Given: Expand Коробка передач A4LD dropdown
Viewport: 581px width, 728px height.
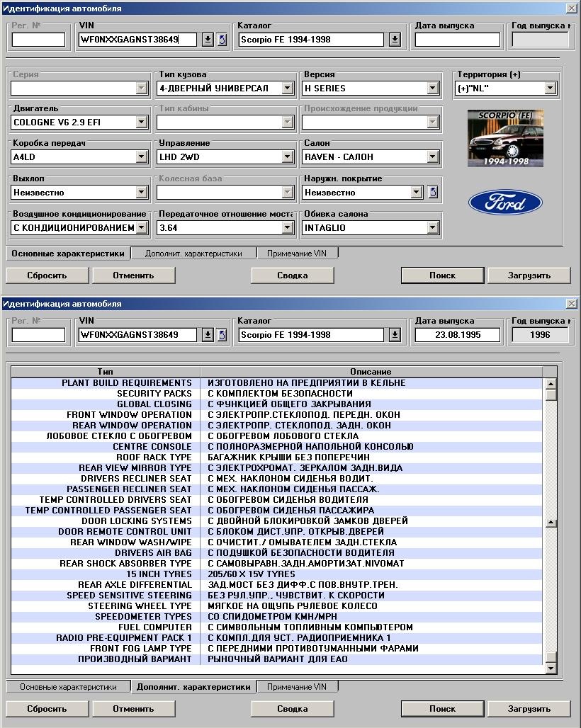Looking at the screenshot, I should [142, 157].
